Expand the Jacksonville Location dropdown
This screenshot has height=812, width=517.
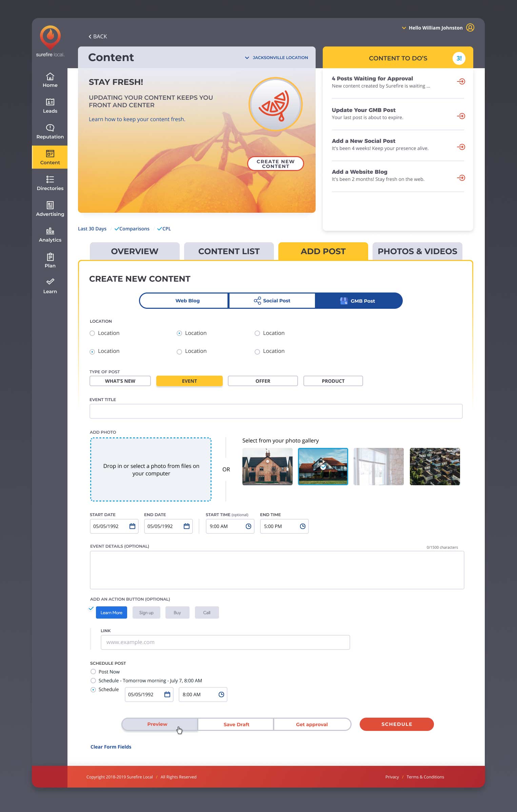[276, 58]
